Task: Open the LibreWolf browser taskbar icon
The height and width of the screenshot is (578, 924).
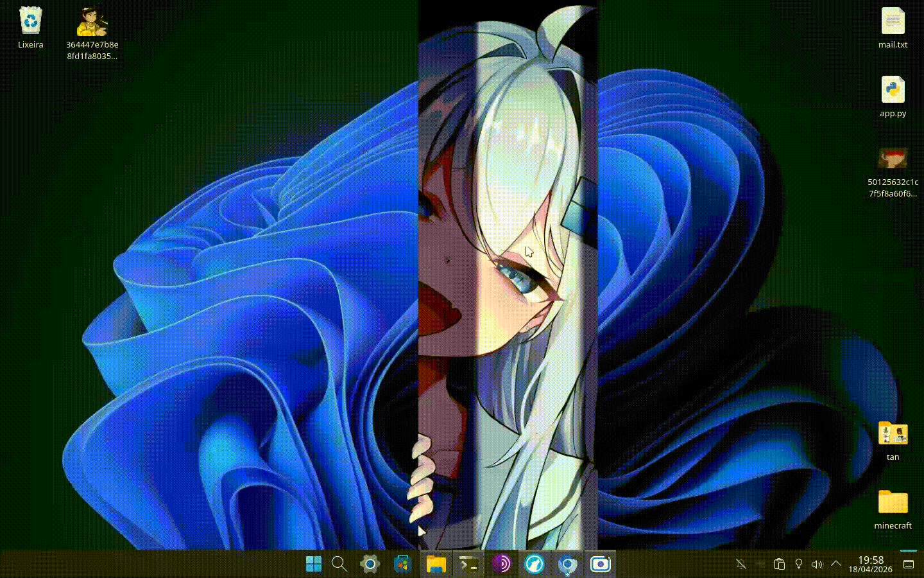Action: click(534, 564)
